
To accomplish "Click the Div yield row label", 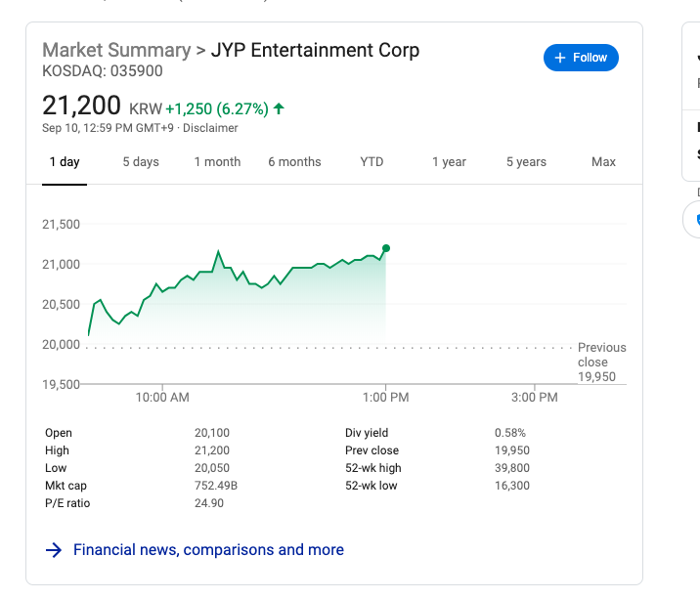I will (367, 433).
